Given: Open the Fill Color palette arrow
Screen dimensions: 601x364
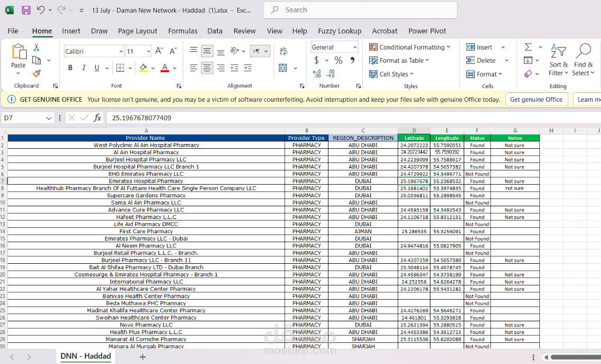Looking at the screenshot, I should pyautogui.click(x=153, y=68).
